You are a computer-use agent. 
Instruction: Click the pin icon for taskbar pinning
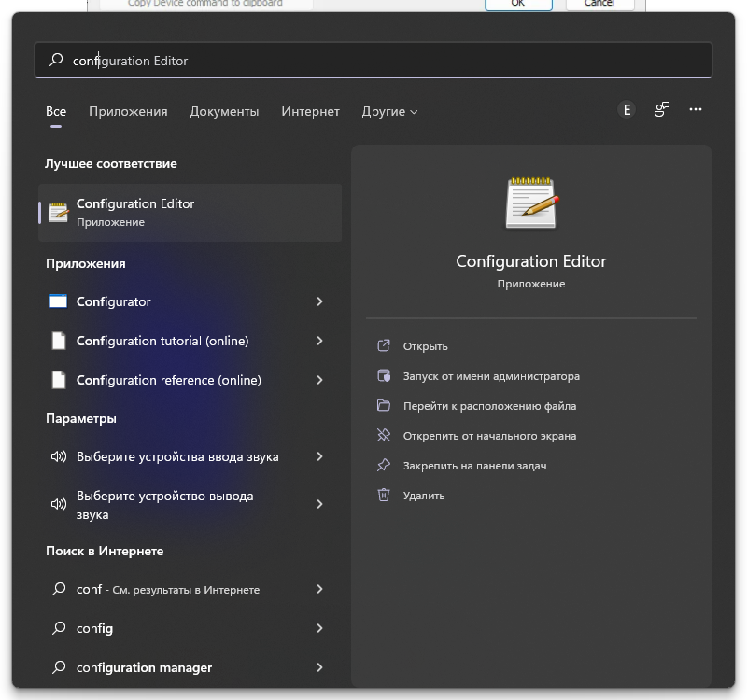384,465
